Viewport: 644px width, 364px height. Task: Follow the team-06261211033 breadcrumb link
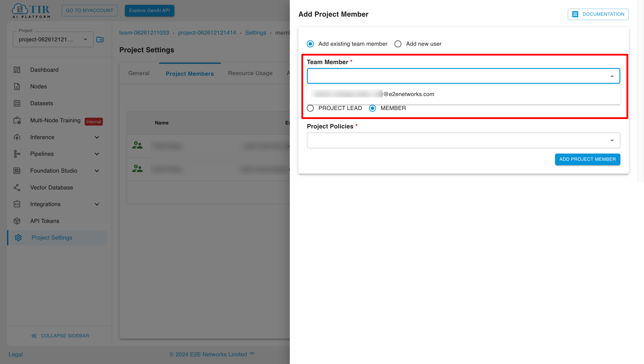[x=144, y=33]
